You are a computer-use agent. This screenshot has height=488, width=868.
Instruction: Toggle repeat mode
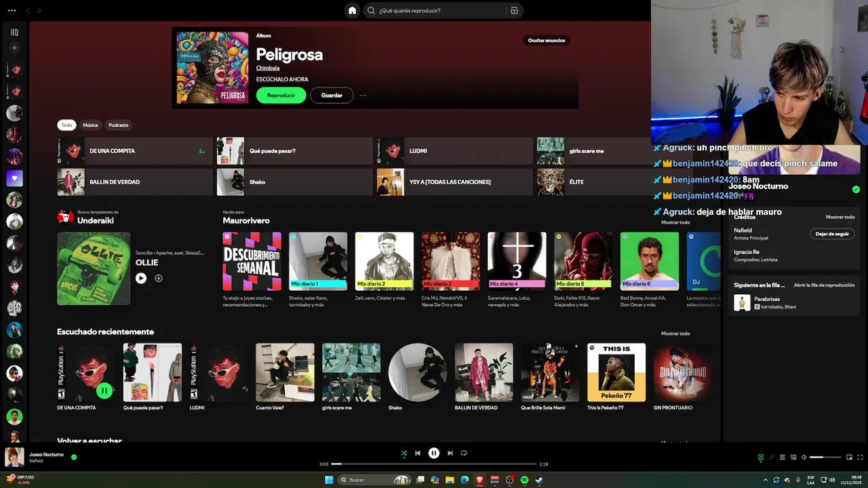tap(464, 453)
